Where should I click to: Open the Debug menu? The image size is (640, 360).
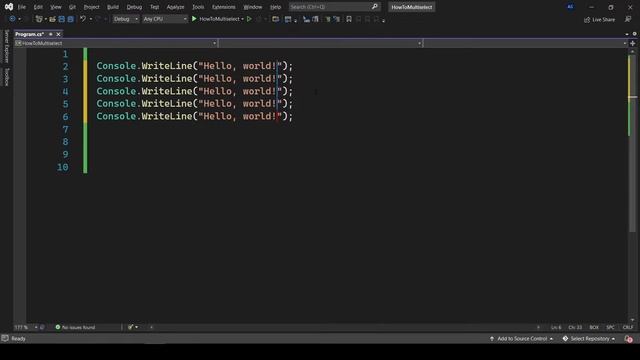tap(134, 7)
